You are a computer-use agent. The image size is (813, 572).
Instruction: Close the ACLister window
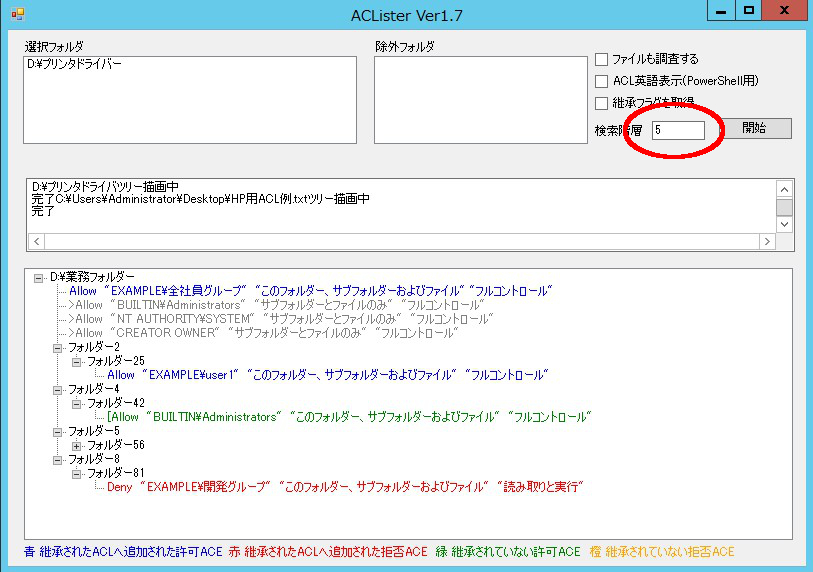point(784,10)
